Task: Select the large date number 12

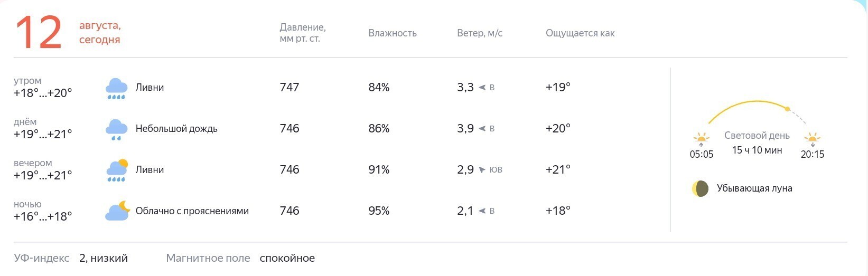Action: tap(39, 33)
